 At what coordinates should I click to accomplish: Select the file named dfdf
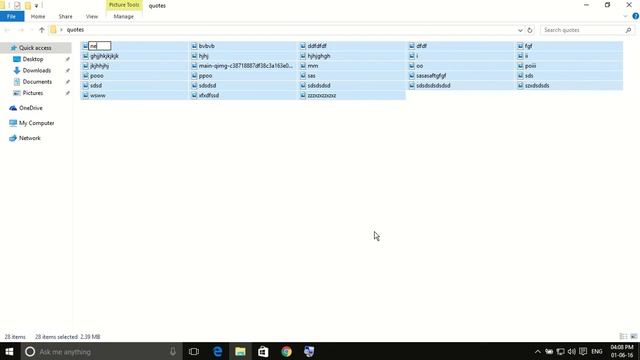[421, 46]
